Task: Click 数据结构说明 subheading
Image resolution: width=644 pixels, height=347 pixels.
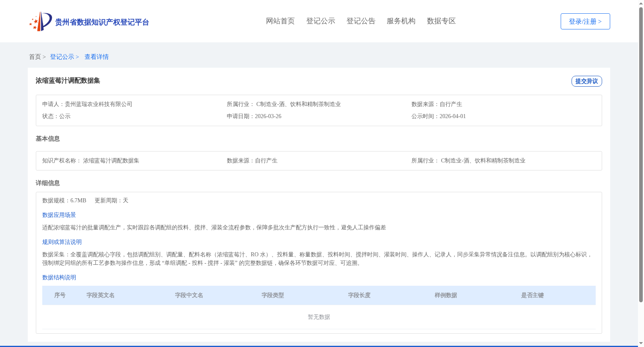Action: click(x=59, y=277)
